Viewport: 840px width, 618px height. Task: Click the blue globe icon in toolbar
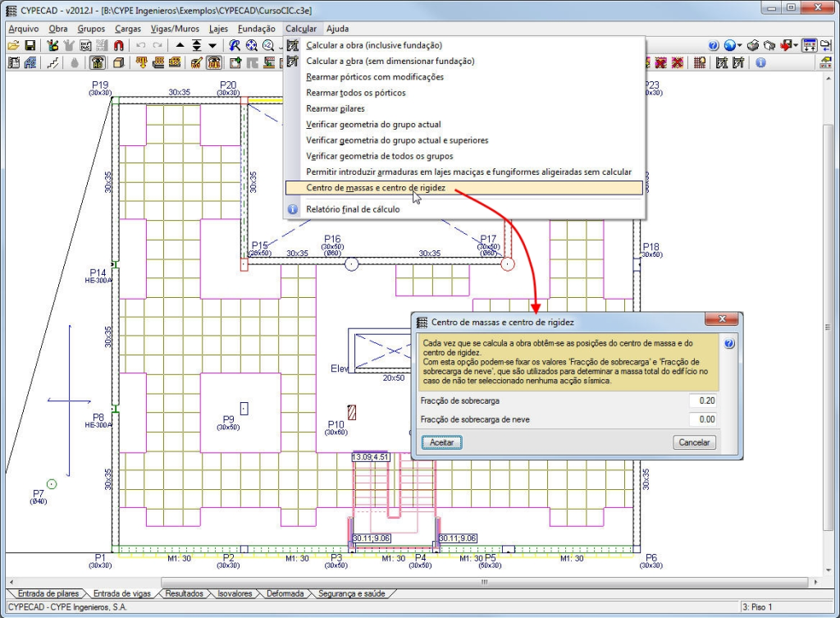click(x=729, y=46)
